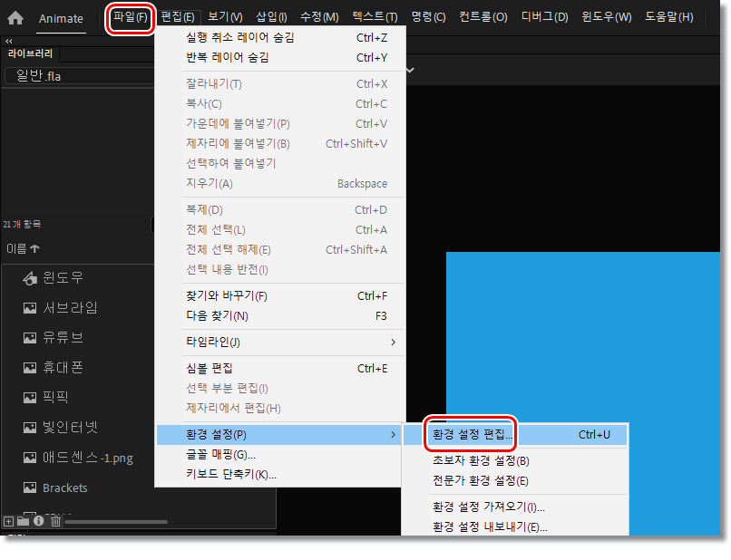Expand the 환경 설정(P) submenu

point(279,435)
